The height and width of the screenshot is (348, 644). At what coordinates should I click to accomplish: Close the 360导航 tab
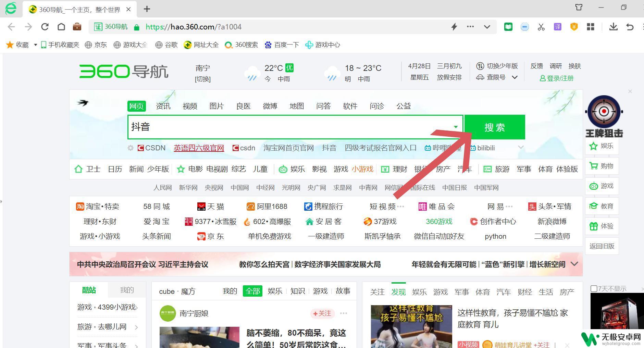128,9
